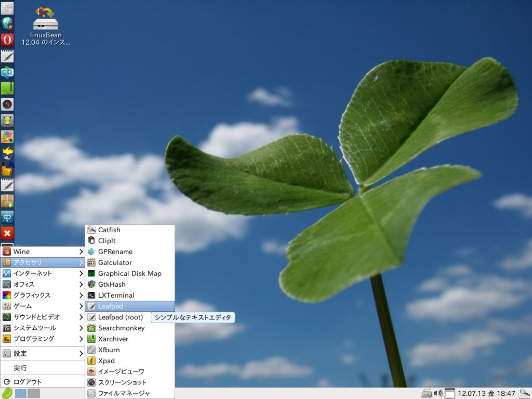Launch Opera from the left dock
This screenshot has width=532, height=399.
(7, 39)
